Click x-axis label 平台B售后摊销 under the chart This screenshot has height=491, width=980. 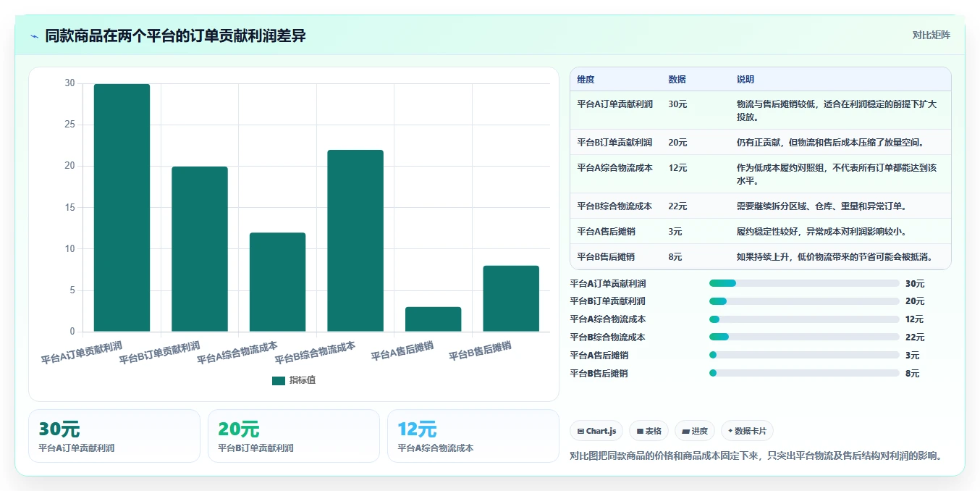[480, 351]
